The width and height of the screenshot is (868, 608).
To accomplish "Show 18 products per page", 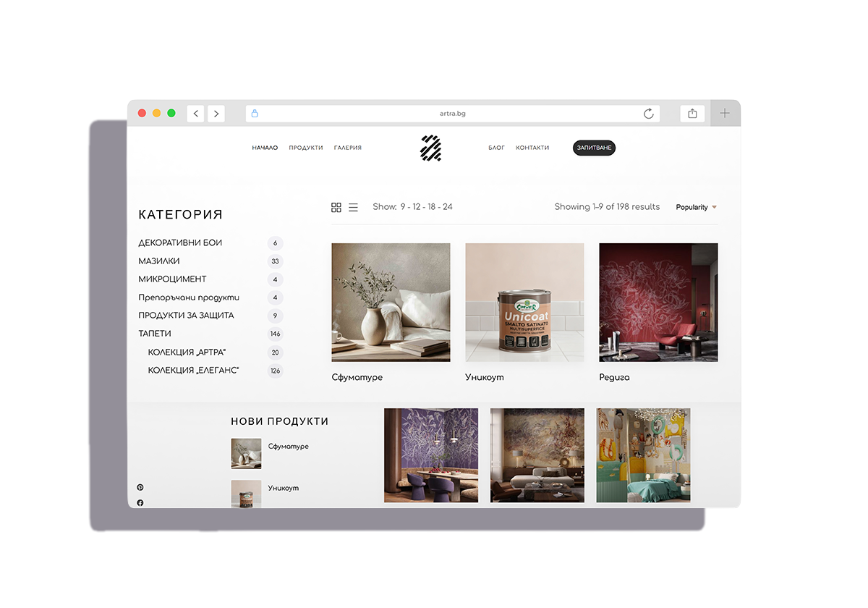I will [x=432, y=207].
